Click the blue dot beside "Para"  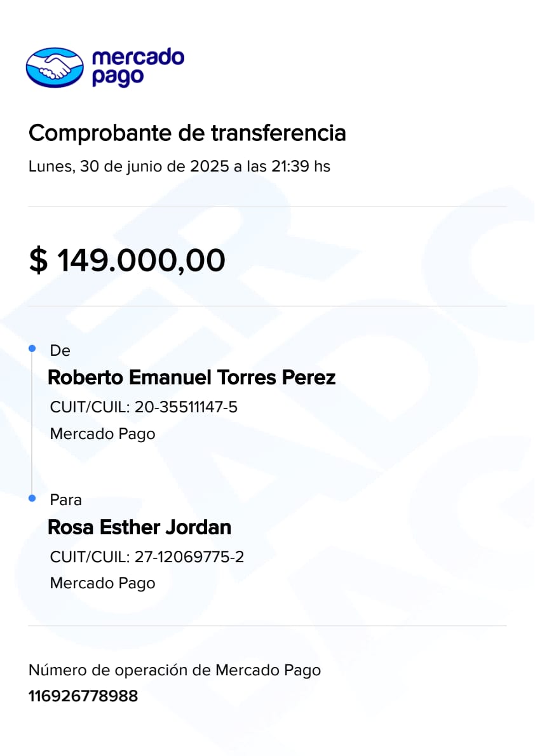[32, 499]
